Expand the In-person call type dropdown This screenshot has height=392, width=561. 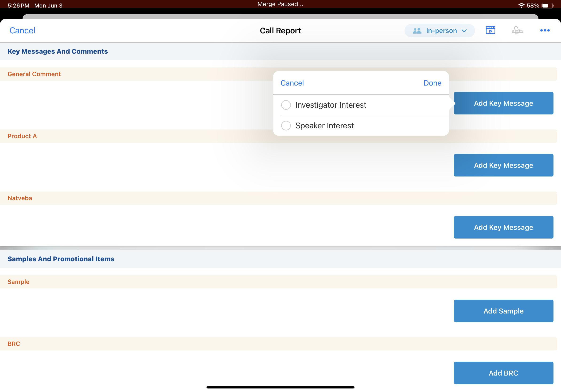coord(441,31)
